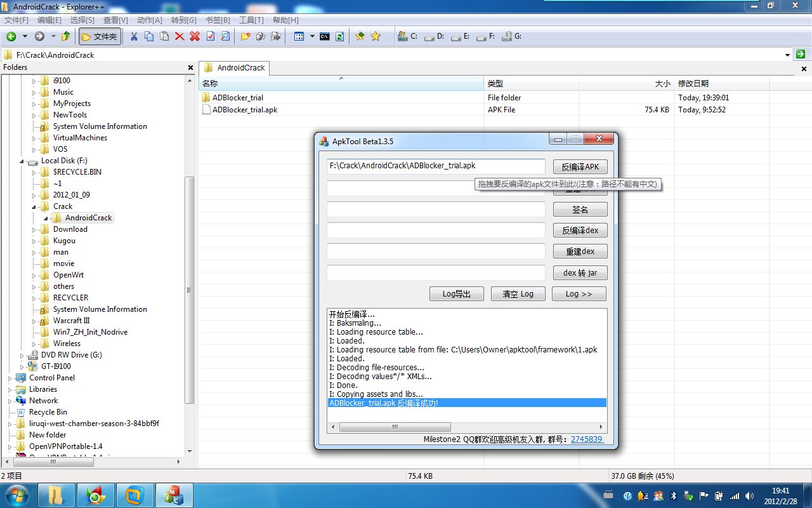Open the 书签[B] menu
The width and height of the screenshot is (812, 508).
pos(216,20)
